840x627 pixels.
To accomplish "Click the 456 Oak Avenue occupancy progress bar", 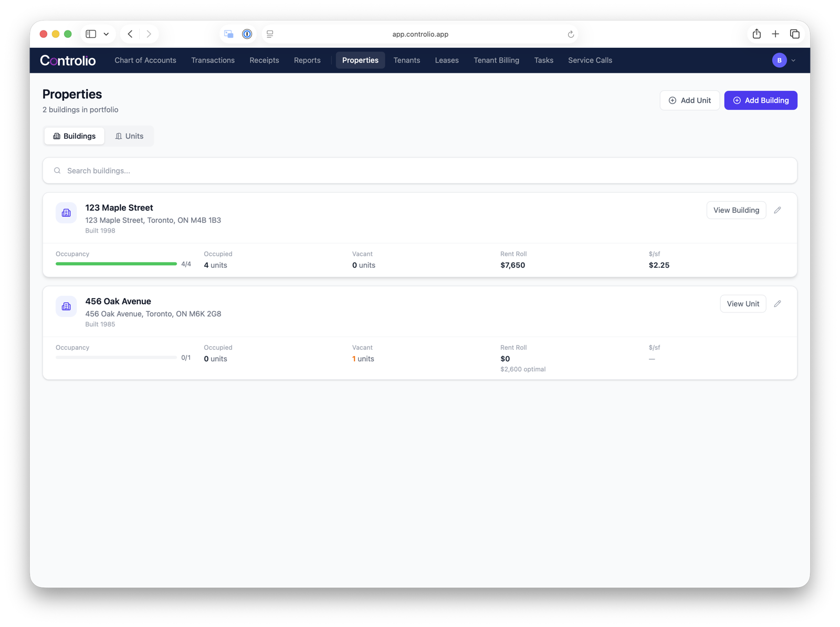I will (116, 357).
